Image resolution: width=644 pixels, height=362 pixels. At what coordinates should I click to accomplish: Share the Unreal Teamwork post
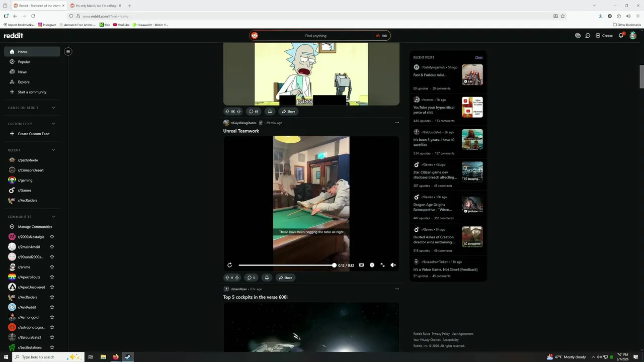[285, 278]
